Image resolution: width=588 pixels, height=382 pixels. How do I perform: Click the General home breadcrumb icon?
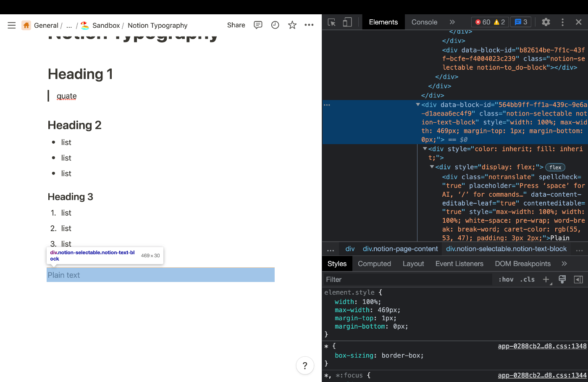click(26, 25)
